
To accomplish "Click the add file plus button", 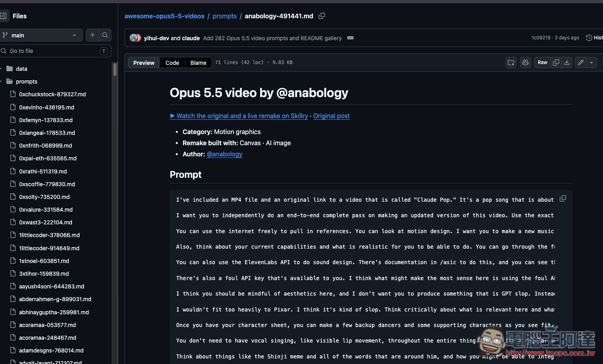I will (x=92, y=35).
